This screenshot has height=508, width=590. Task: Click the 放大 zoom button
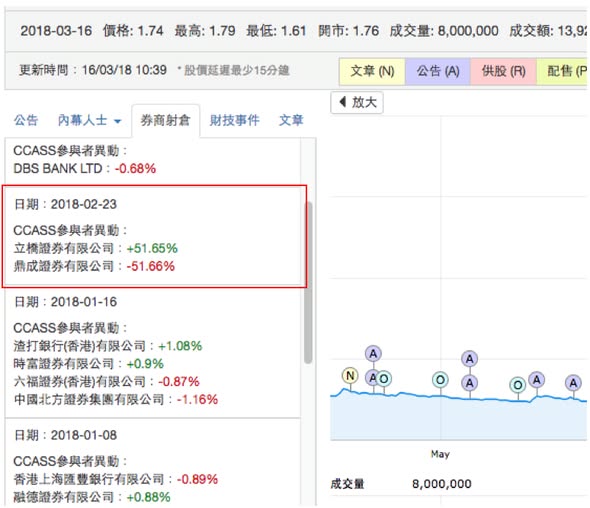[357, 102]
